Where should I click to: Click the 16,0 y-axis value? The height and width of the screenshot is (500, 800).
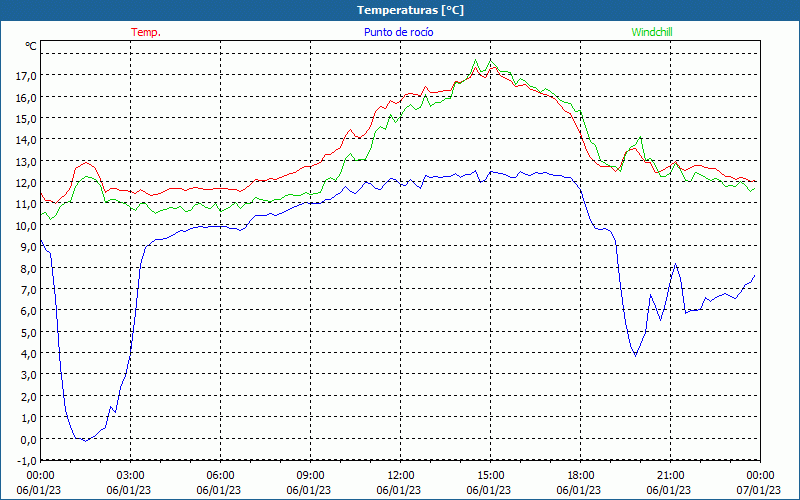tap(26, 97)
